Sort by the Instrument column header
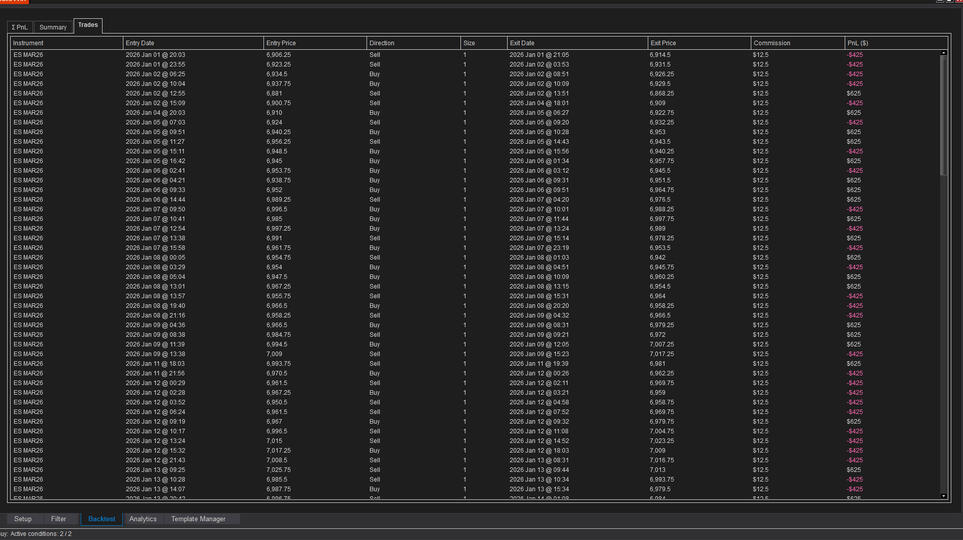Image resolution: width=963 pixels, height=540 pixels. pyautogui.click(x=66, y=43)
